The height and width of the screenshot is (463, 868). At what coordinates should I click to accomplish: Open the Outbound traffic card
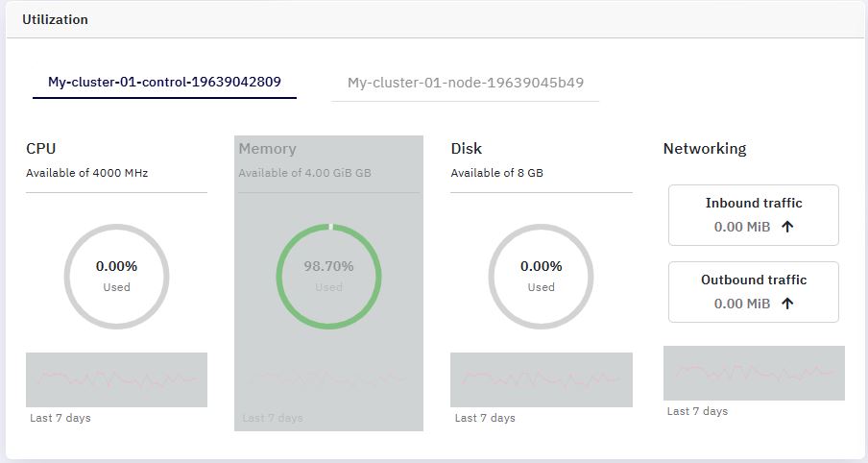coord(754,292)
